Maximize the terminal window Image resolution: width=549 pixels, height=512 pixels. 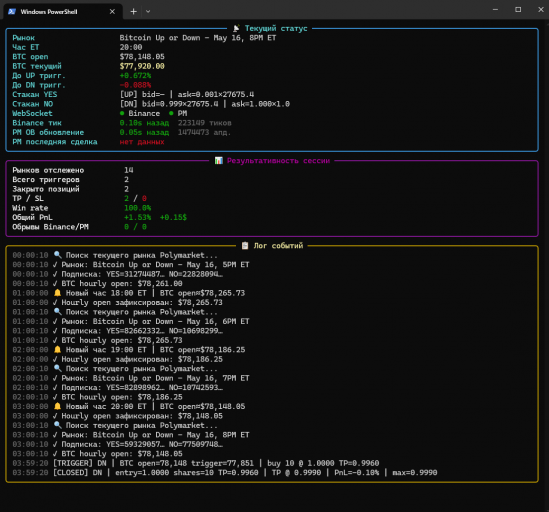518,10
